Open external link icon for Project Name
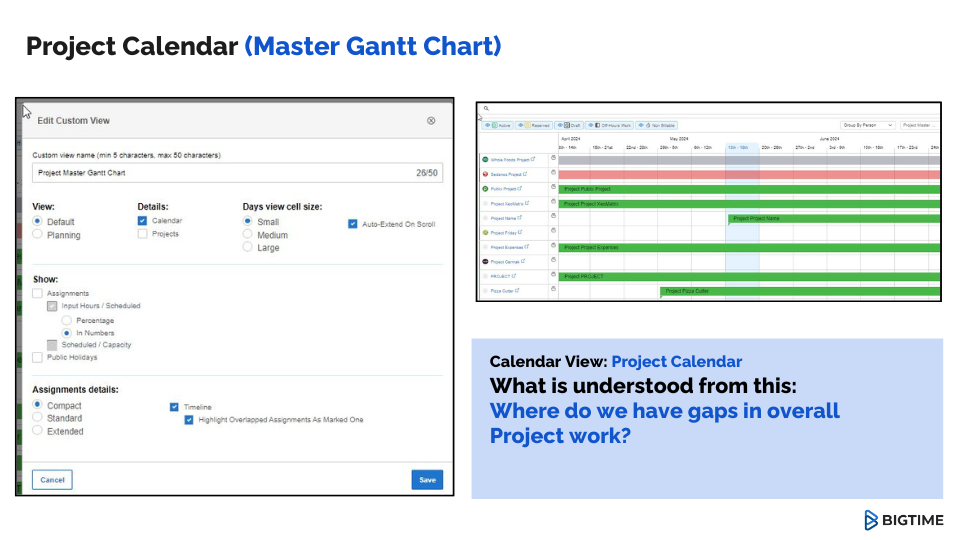 520,217
